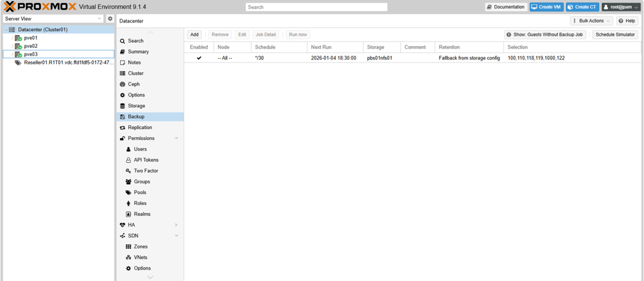The width and height of the screenshot is (644, 281).
Task: Open the Storage menu item
Action: point(150,106)
